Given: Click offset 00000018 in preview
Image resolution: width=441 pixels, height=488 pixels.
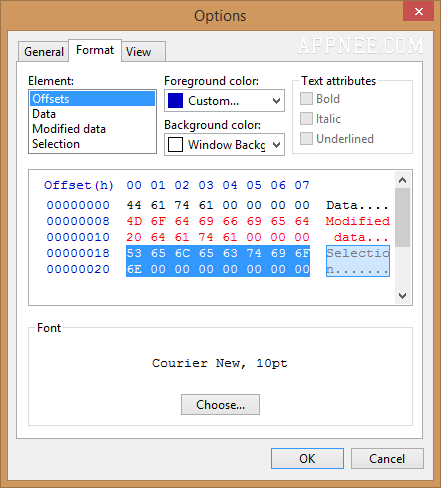Looking at the screenshot, I should 78,253.
